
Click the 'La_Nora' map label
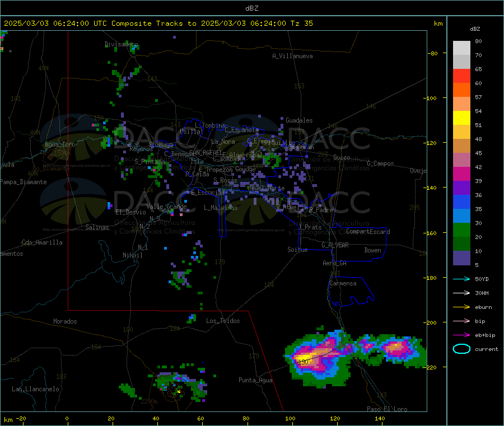click(223, 142)
